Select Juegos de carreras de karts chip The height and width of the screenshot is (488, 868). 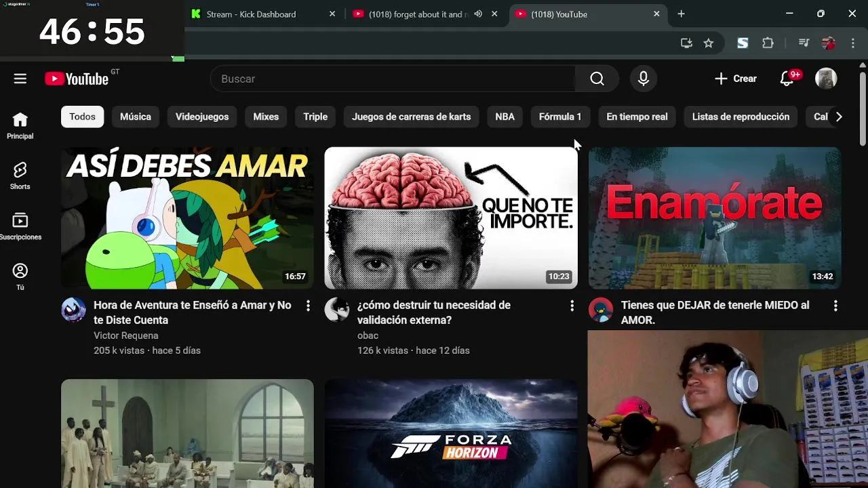[411, 117]
